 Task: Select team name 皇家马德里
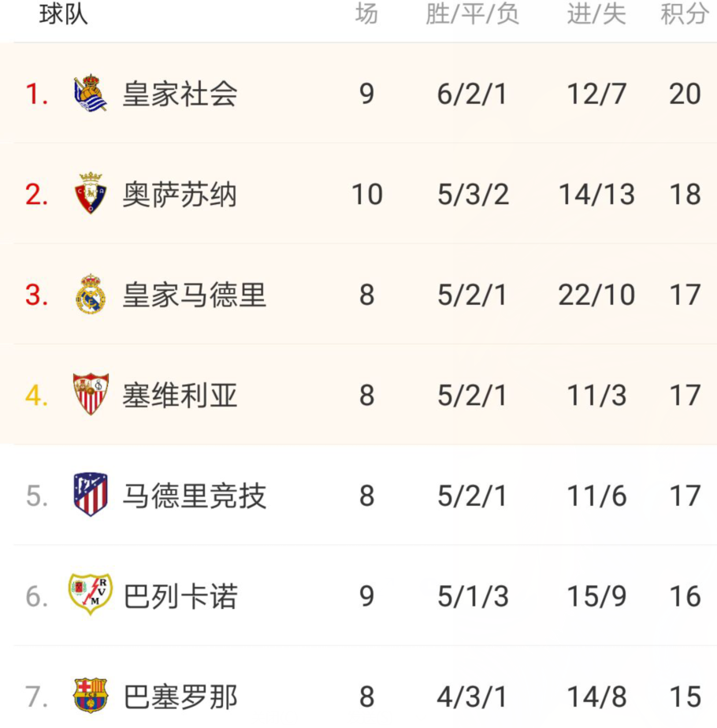[x=194, y=295]
